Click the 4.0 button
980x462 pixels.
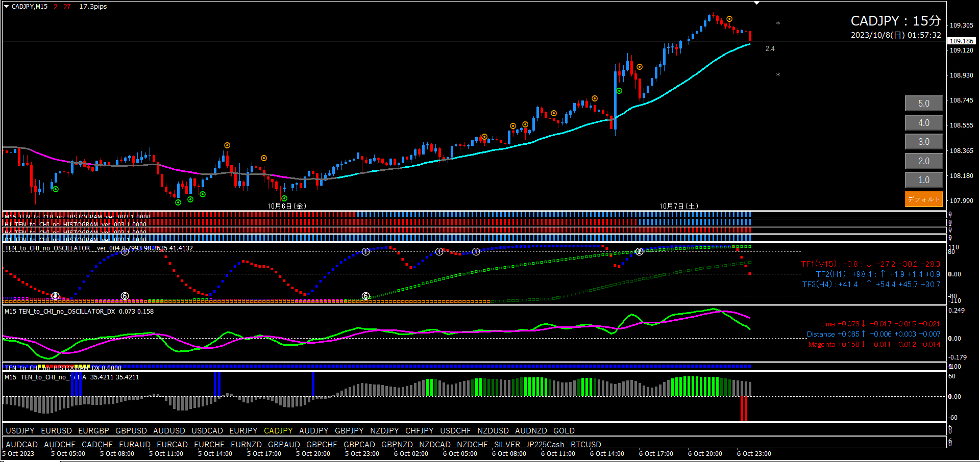[924, 123]
